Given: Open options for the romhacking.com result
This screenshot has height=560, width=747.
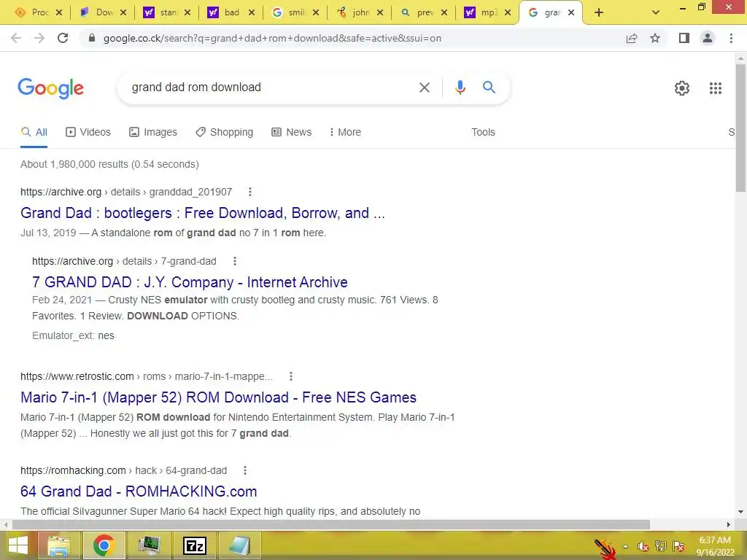Looking at the screenshot, I should [245, 470].
